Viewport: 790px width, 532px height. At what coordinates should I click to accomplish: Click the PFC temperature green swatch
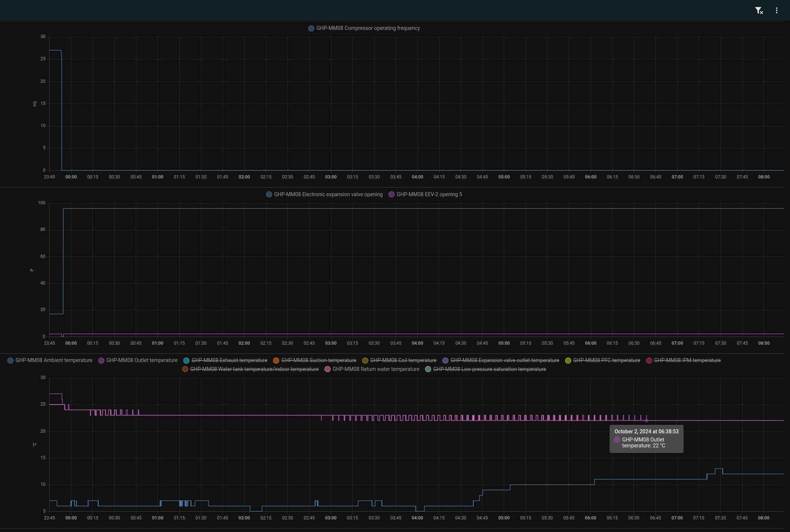568,361
